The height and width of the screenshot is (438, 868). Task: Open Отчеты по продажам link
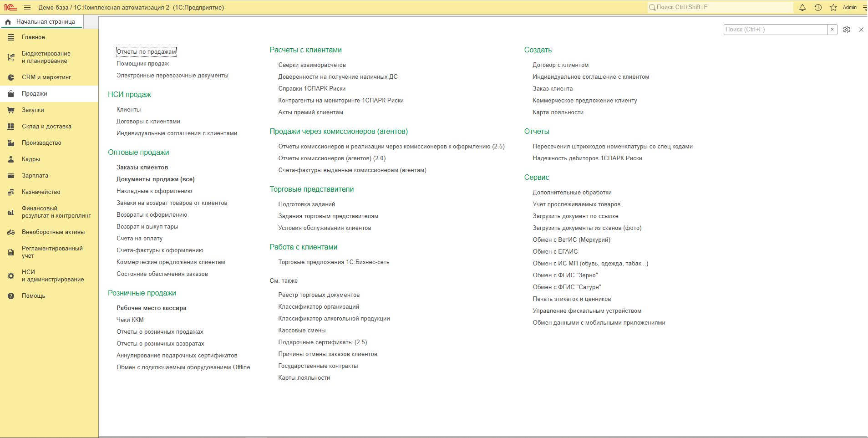tap(146, 52)
